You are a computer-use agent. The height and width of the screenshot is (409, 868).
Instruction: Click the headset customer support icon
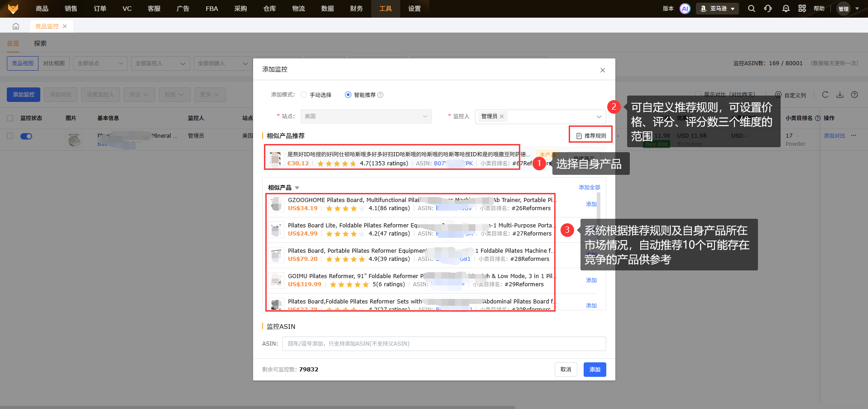(768, 9)
